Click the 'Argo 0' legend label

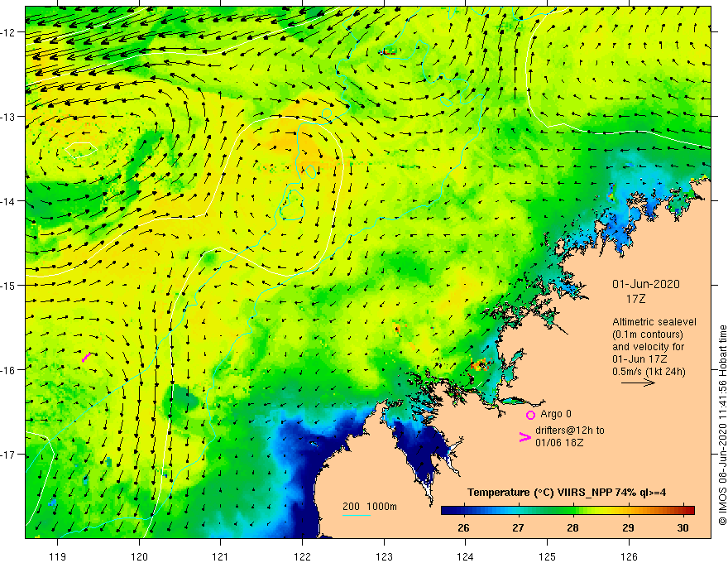556,414
